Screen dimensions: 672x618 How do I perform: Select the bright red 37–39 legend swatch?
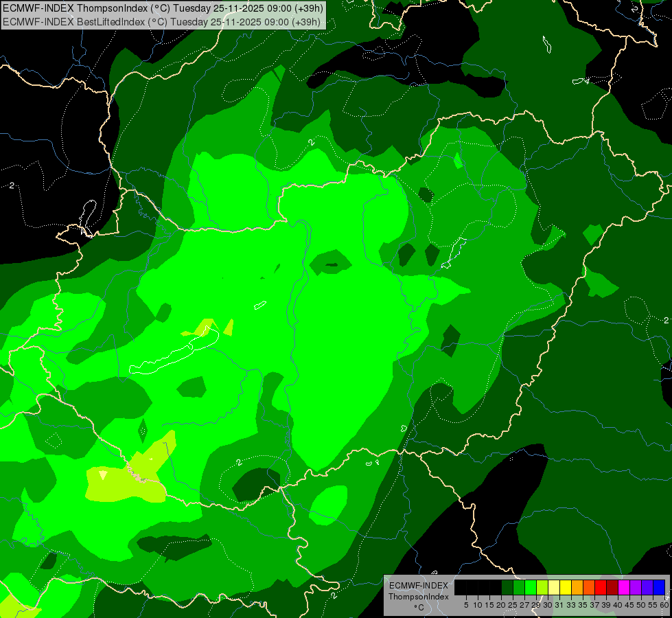point(601,587)
